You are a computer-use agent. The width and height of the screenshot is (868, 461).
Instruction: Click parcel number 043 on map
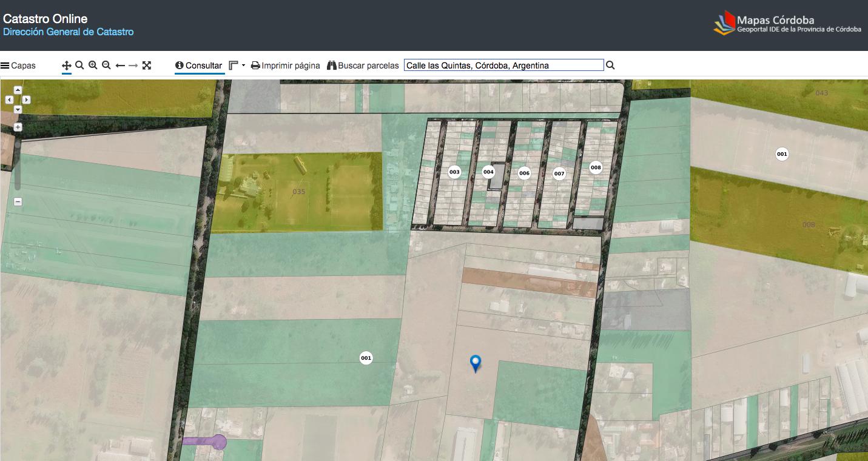(x=821, y=93)
